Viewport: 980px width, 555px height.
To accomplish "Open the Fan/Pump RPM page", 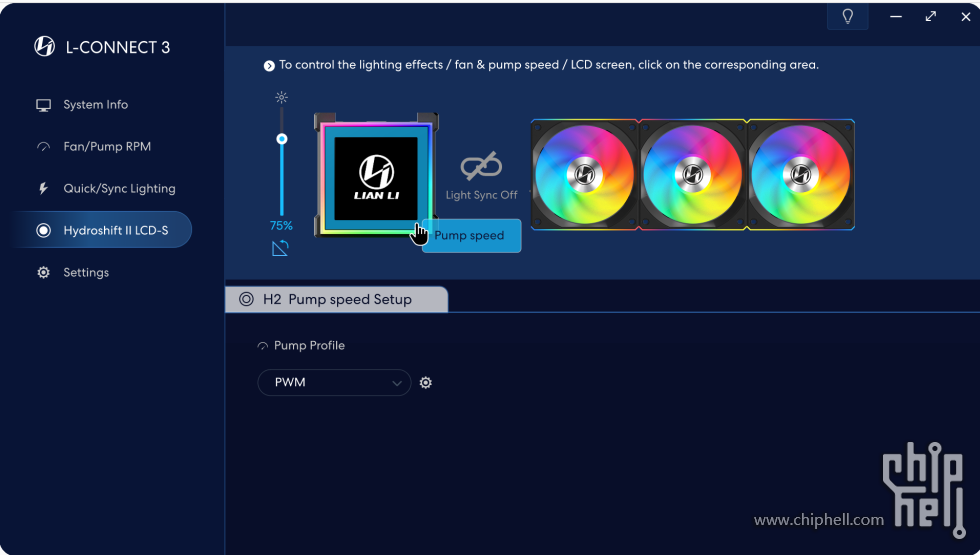I will [x=107, y=147].
